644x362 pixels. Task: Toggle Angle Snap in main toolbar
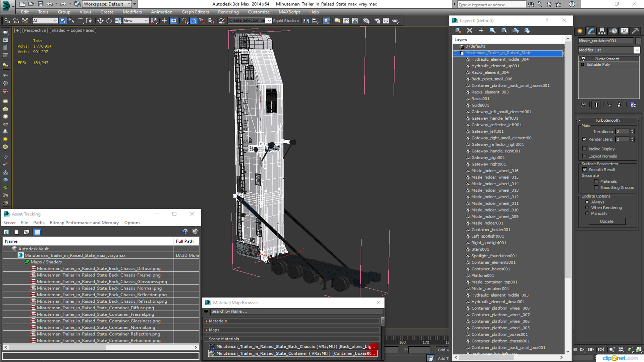click(x=194, y=21)
